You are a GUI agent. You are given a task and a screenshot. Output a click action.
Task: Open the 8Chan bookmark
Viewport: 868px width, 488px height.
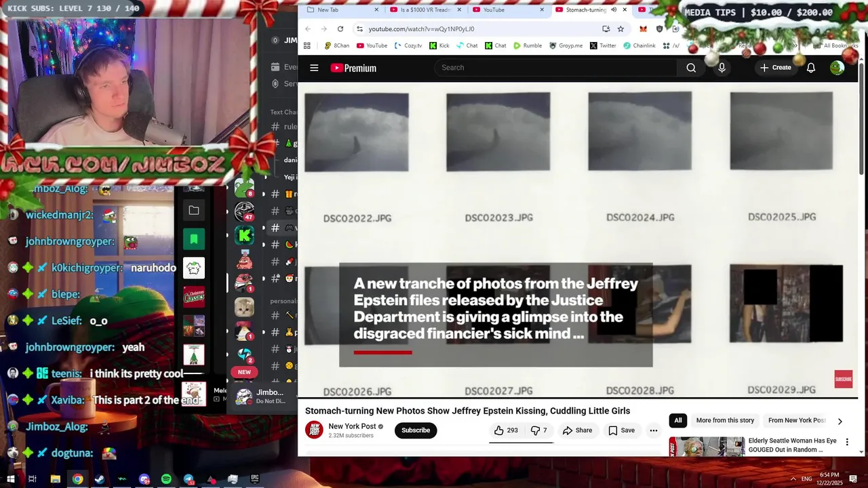336,45
